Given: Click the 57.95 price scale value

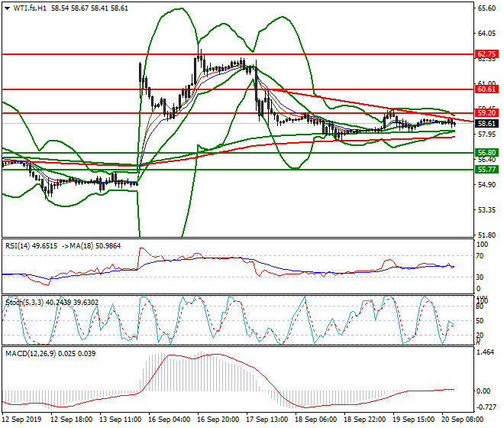Looking at the screenshot, I should [x=486, y=135].
